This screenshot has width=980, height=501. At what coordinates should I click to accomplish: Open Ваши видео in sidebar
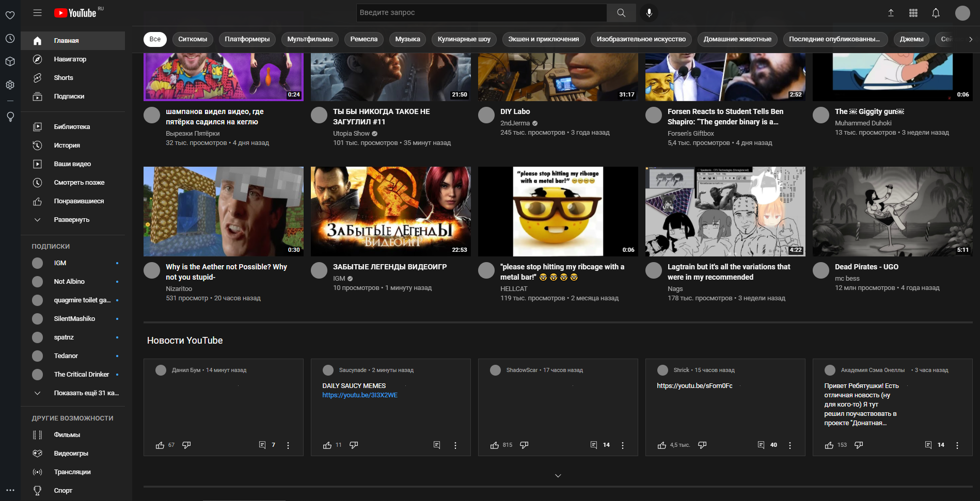coord(73,164)
